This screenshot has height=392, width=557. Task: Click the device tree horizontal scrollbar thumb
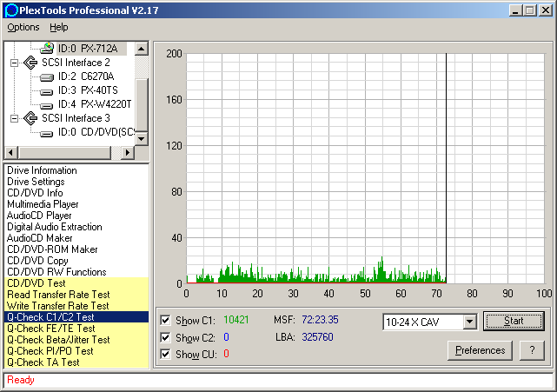tap(64, 153)
